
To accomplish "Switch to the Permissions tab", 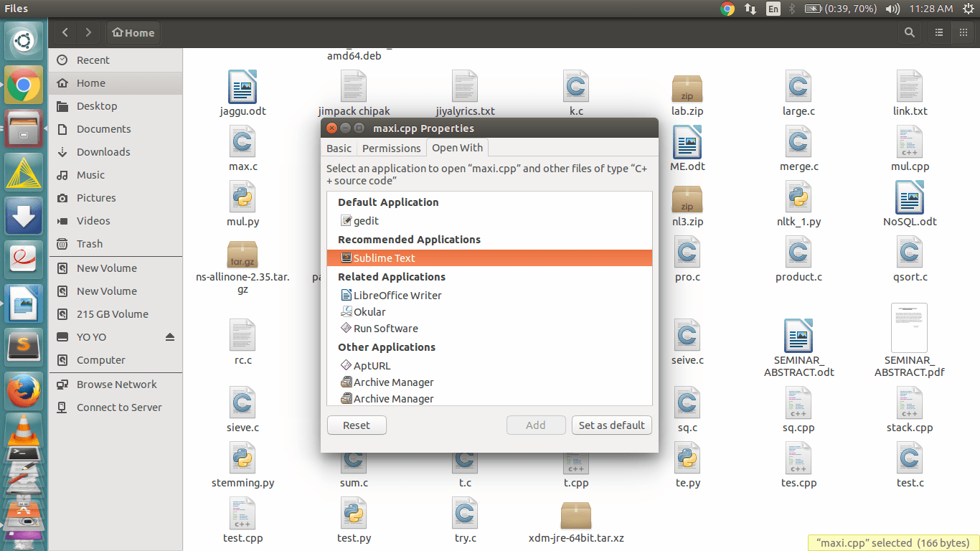I will point(391,149).
